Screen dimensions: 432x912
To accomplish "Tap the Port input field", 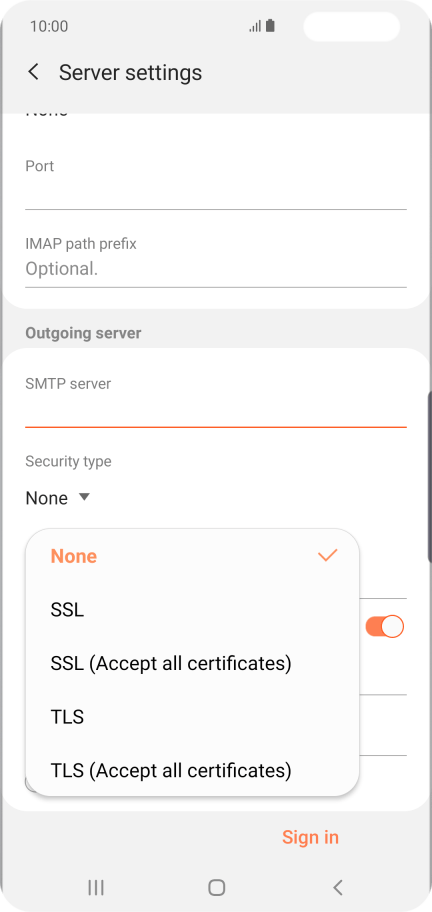I will click(x=216, y=193).
